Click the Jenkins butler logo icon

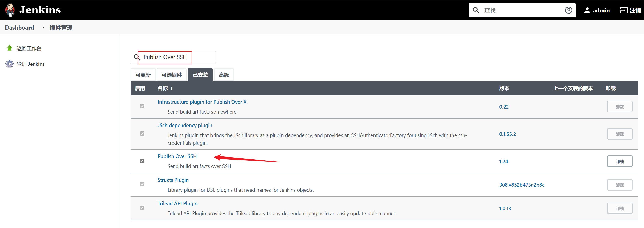coord(10,10)
